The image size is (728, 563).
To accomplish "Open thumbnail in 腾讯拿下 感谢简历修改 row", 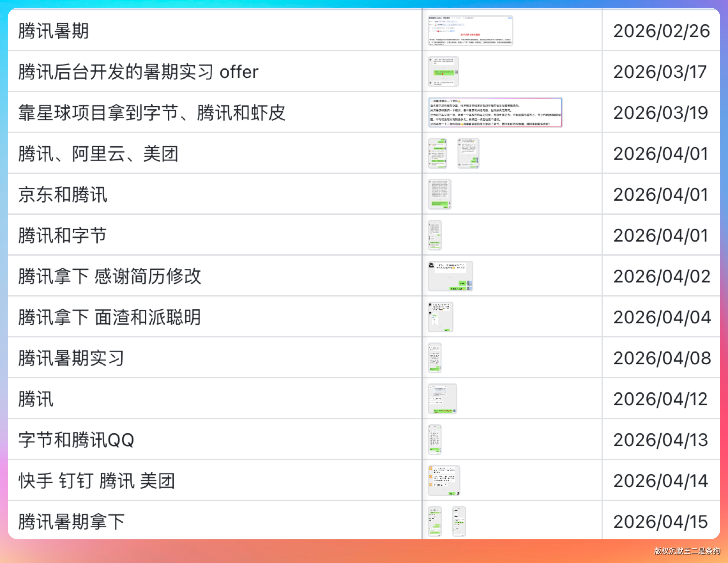I will point(450,276).
